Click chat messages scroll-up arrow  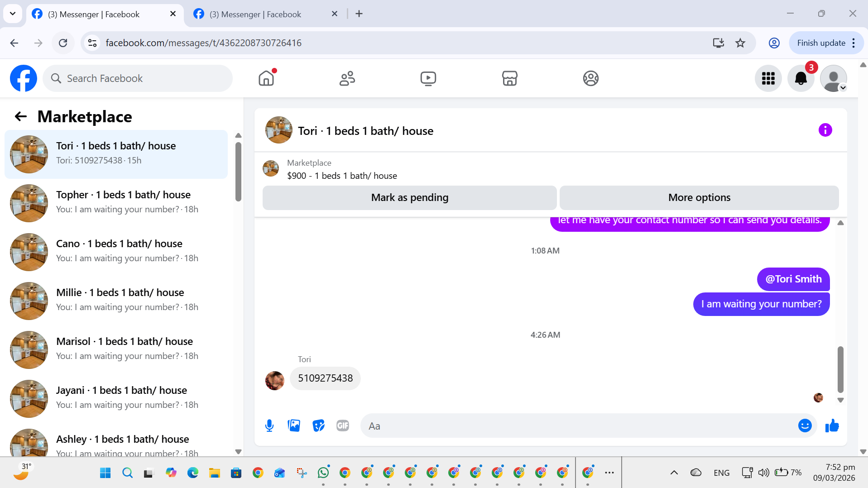tap(840, 223)
